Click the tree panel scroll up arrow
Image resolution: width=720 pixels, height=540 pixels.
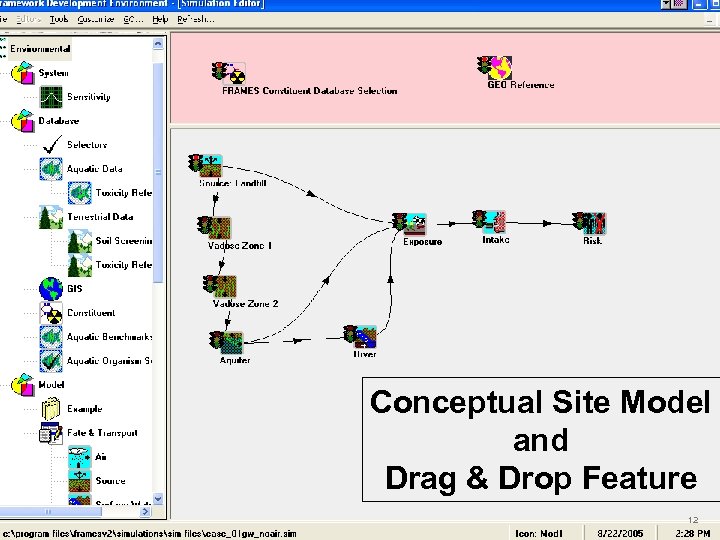(x=158, y=44)
